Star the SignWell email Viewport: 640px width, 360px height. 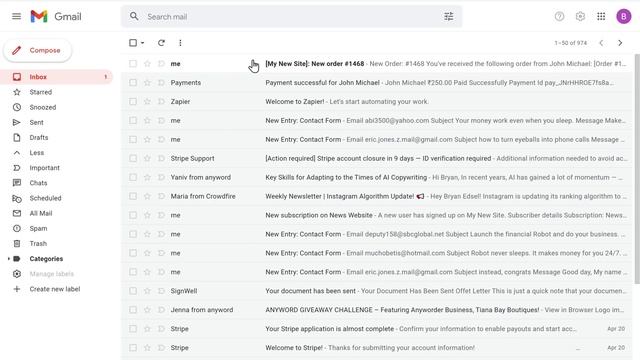[x=147, y=291]
